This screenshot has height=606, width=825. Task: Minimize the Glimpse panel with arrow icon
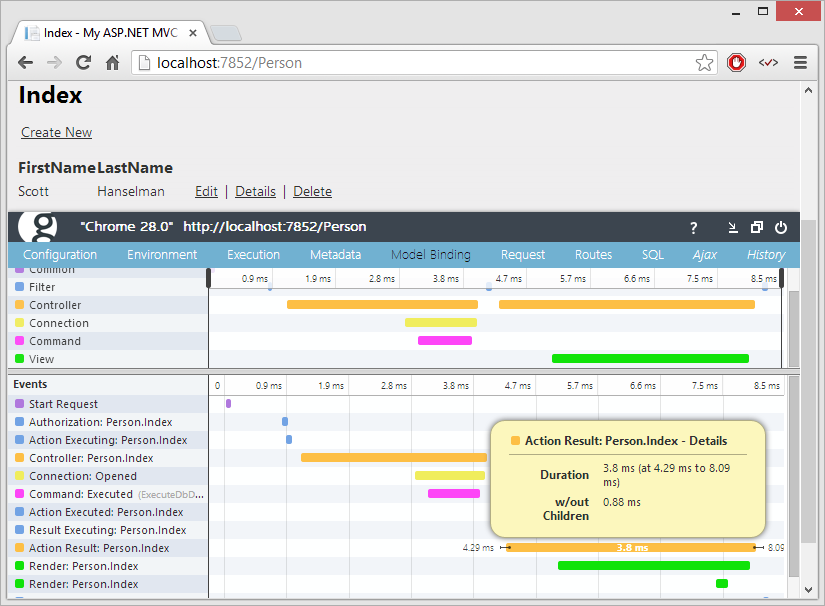(732, 228)
